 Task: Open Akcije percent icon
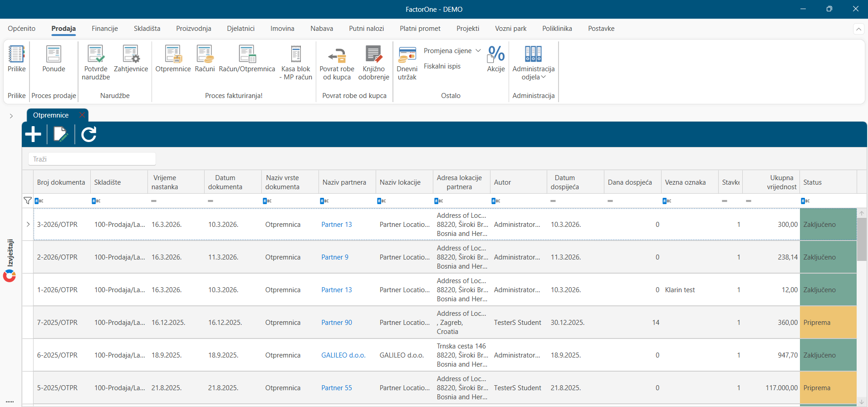[496, 59]
